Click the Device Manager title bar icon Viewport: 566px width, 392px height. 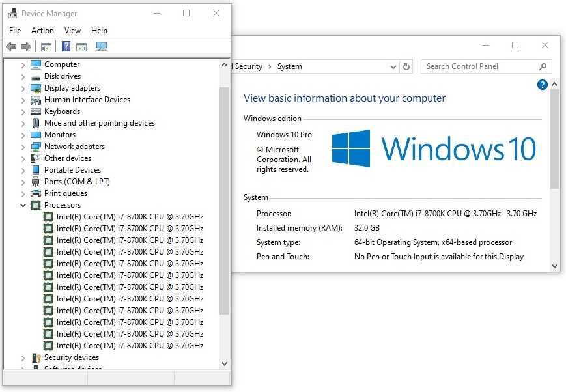[x=12, y=14]
